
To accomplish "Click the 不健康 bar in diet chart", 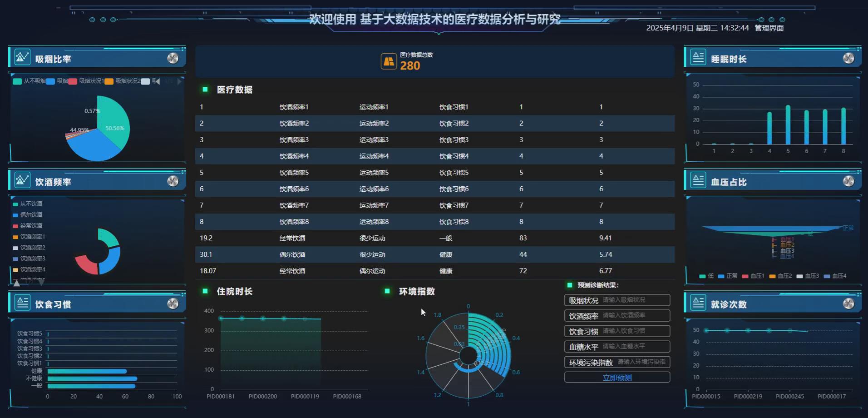I will pos(92,378).
